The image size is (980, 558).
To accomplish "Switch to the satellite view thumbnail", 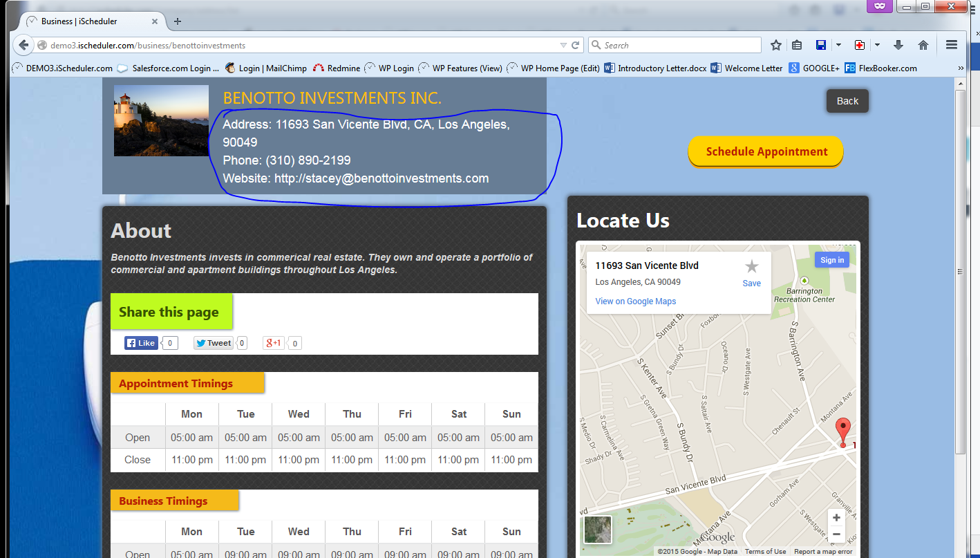I will (x=598, y=530).
